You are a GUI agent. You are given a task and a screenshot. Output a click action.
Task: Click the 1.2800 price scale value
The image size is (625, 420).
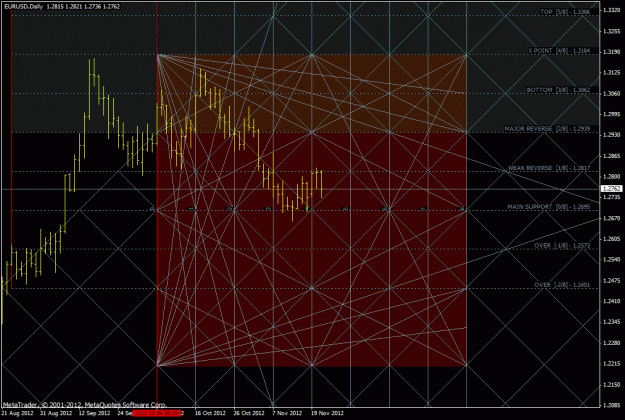[611, 177]
